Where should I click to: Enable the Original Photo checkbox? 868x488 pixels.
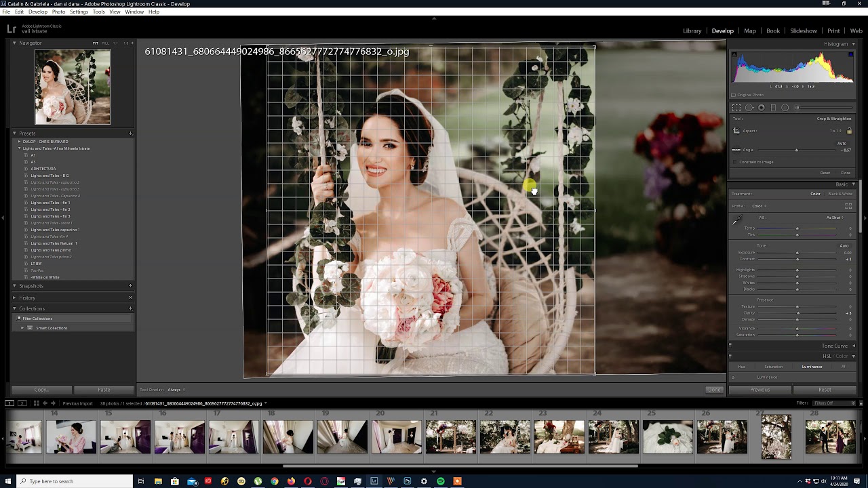(x=733, y=95)
